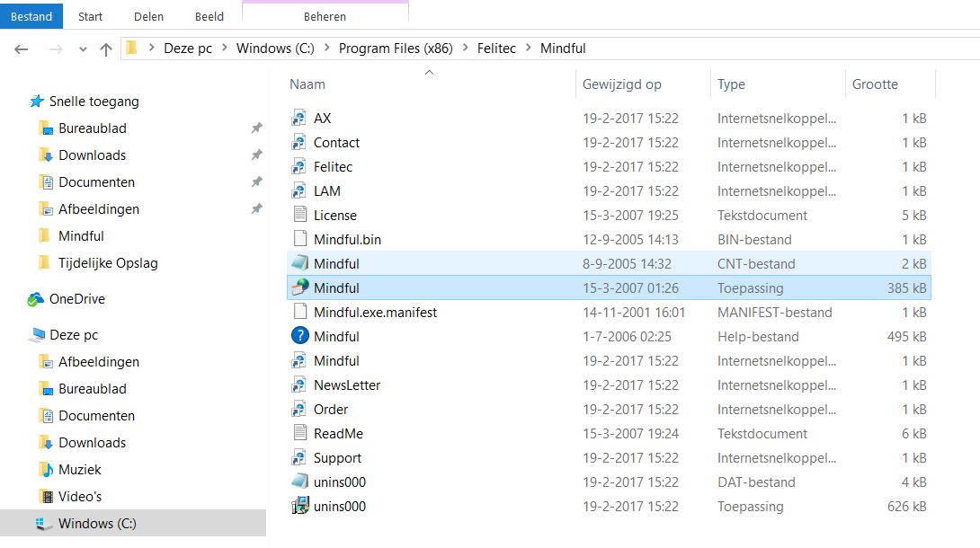
Task: Click Felitec in the address breadcrumb
Action: point(496,48)
